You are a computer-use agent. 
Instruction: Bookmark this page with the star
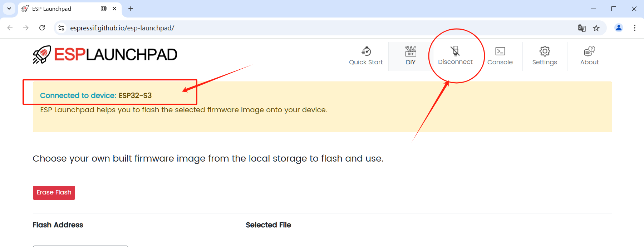[596, 28]
